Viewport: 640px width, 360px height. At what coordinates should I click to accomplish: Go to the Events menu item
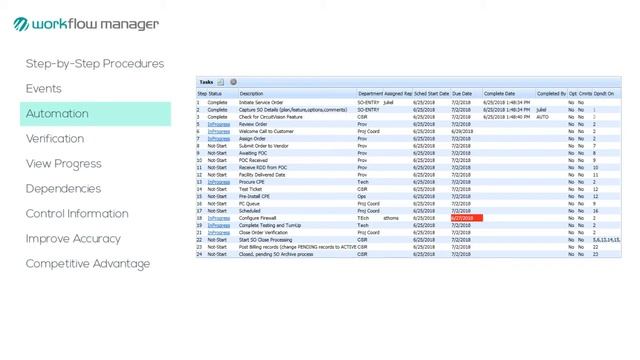coord(44,89)
